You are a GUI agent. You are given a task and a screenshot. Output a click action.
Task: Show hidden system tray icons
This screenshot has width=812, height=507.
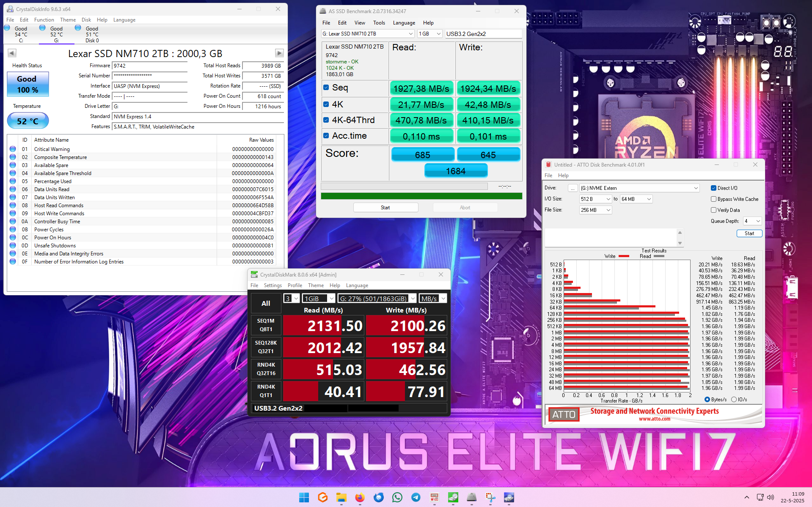747,497
